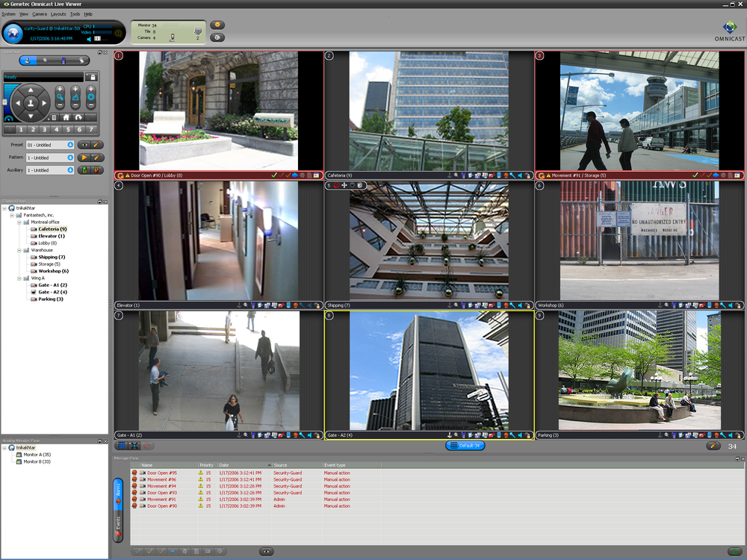
Task: Click the Default 34 layout button
Action: [465, 445]
